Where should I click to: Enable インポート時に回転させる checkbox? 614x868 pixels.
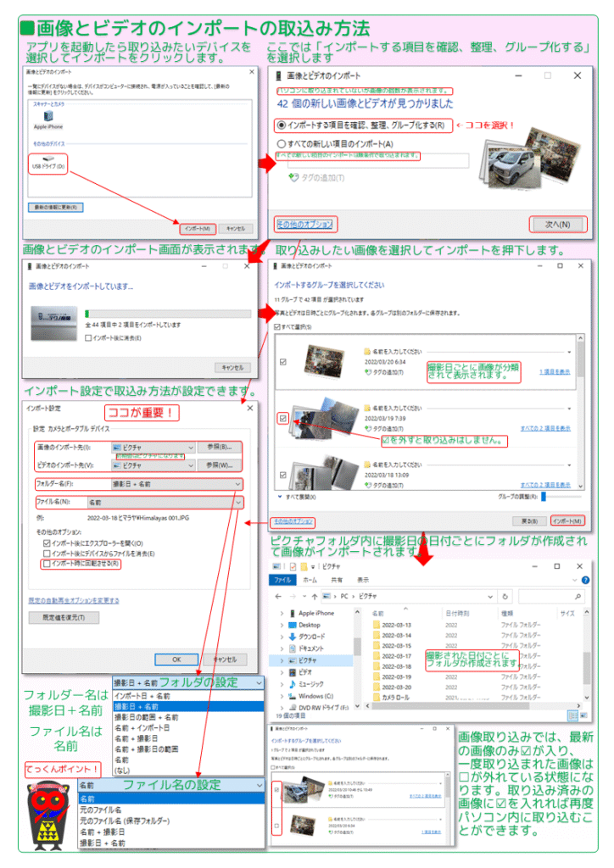tap(46, 563)
